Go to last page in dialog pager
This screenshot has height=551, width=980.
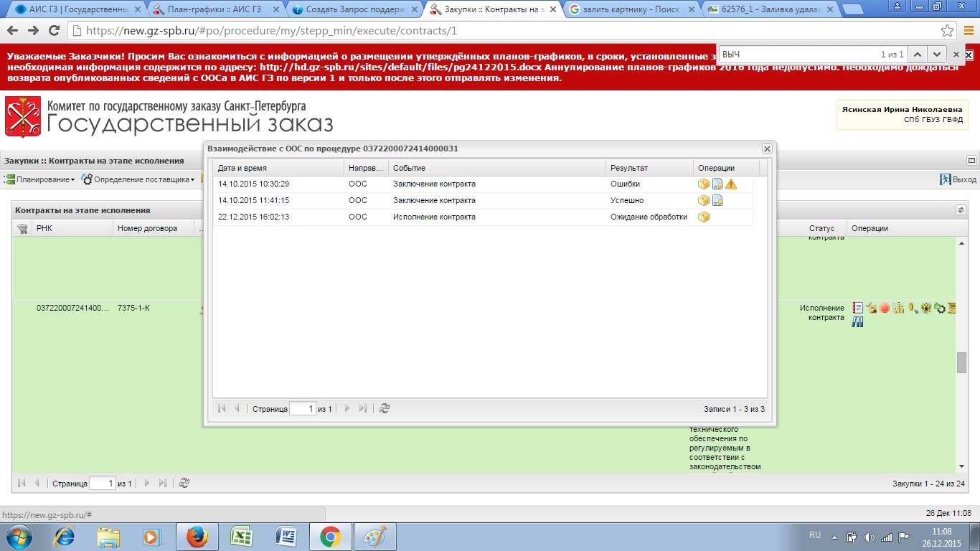point(363,408)
